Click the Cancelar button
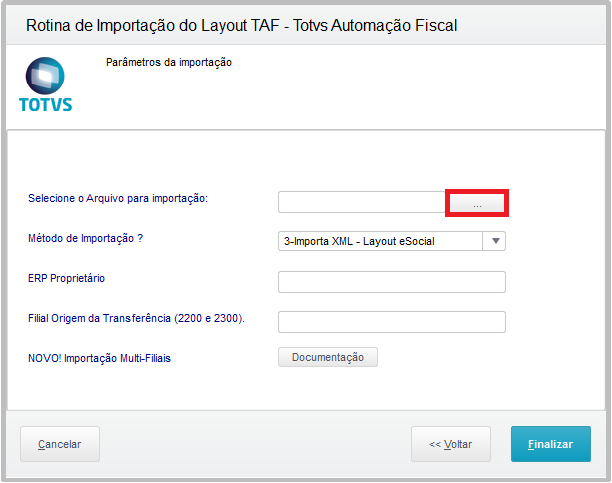 (60, 444)
